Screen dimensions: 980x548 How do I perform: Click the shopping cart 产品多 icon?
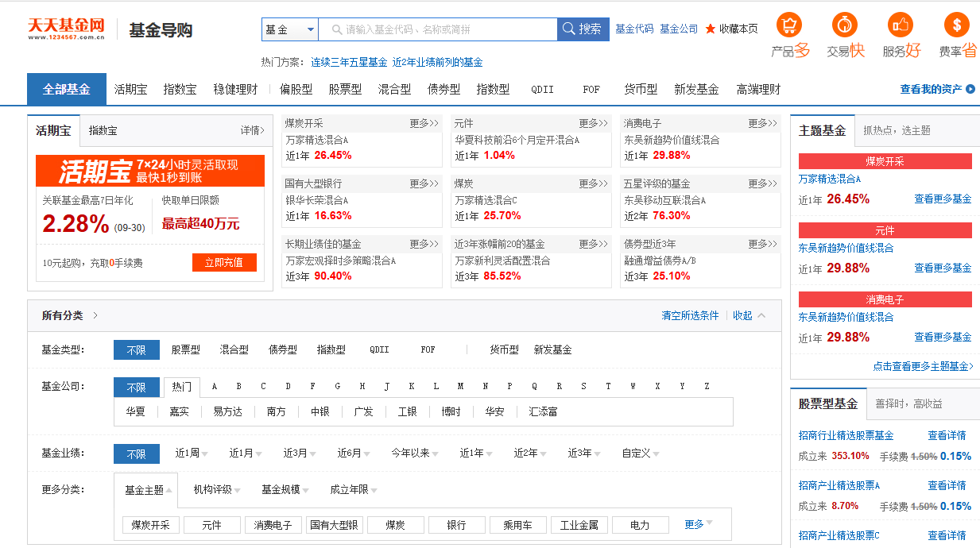789,25
